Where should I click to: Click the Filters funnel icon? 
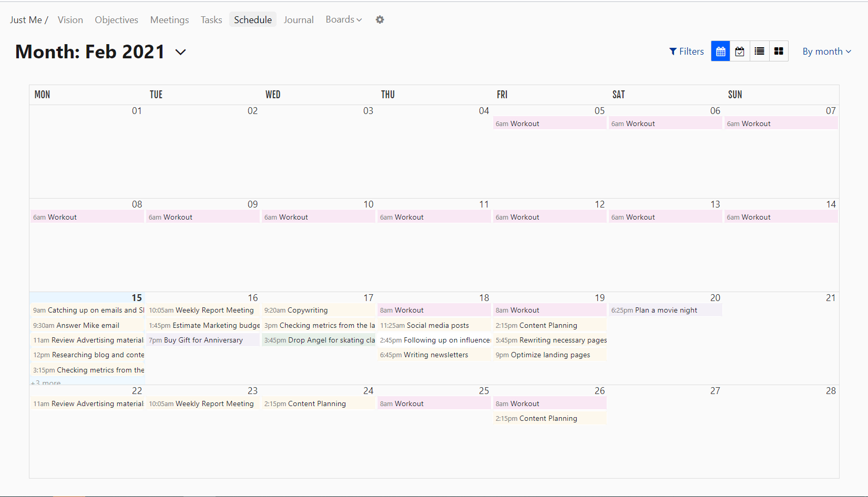[x=686, y=51]
